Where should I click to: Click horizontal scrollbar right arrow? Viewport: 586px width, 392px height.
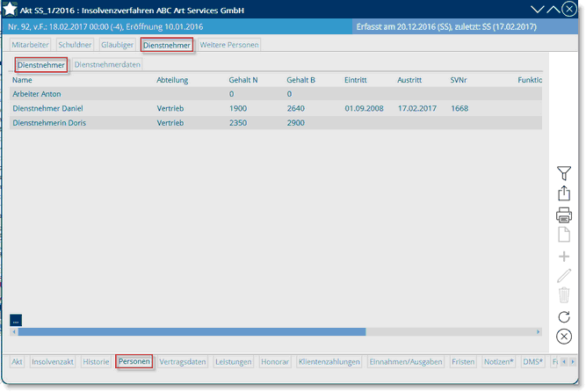(539, 332)
